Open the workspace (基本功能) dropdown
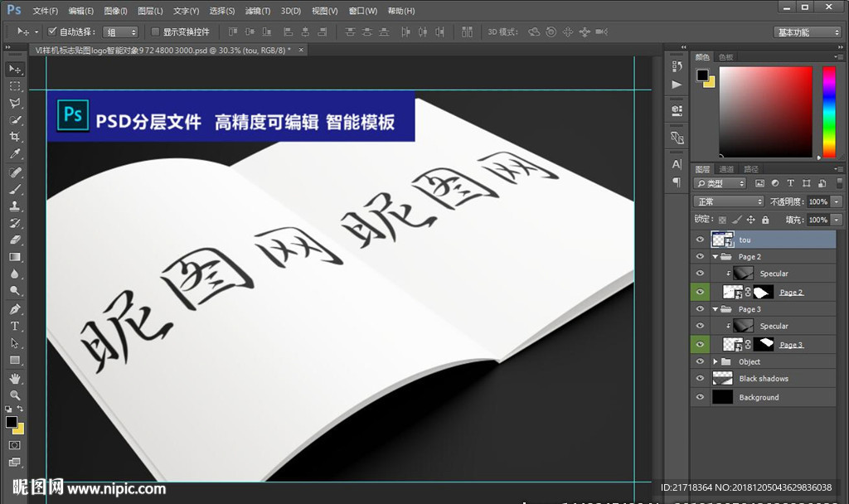This screenshot has width=849, height=504. [808, 32]
